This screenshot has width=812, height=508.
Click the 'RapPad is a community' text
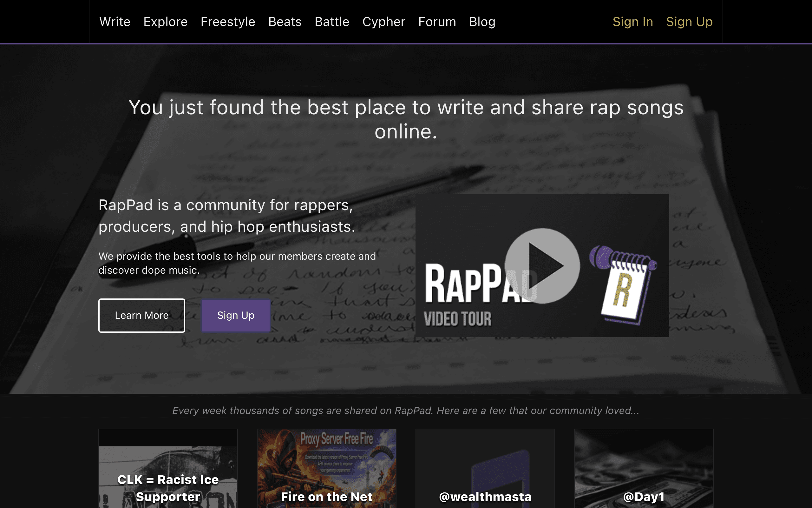pyautogui.click(x=227, y=216)
